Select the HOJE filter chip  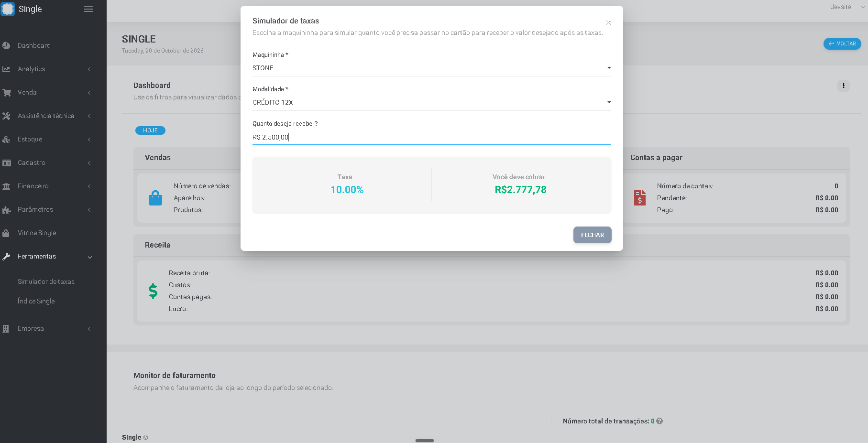(x=150, y=130)
